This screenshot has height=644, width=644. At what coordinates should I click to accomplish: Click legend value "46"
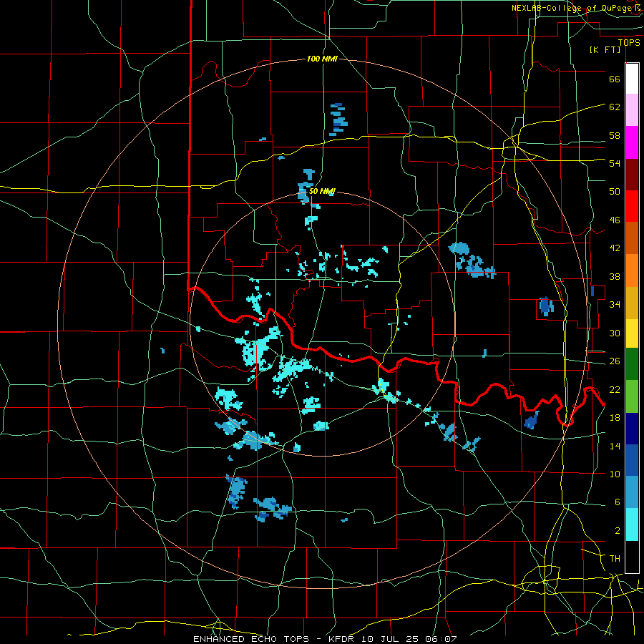coord(615,220)
